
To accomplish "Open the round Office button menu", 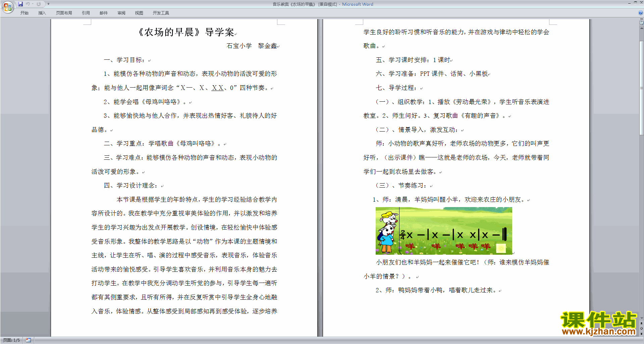I will (8, 7).
